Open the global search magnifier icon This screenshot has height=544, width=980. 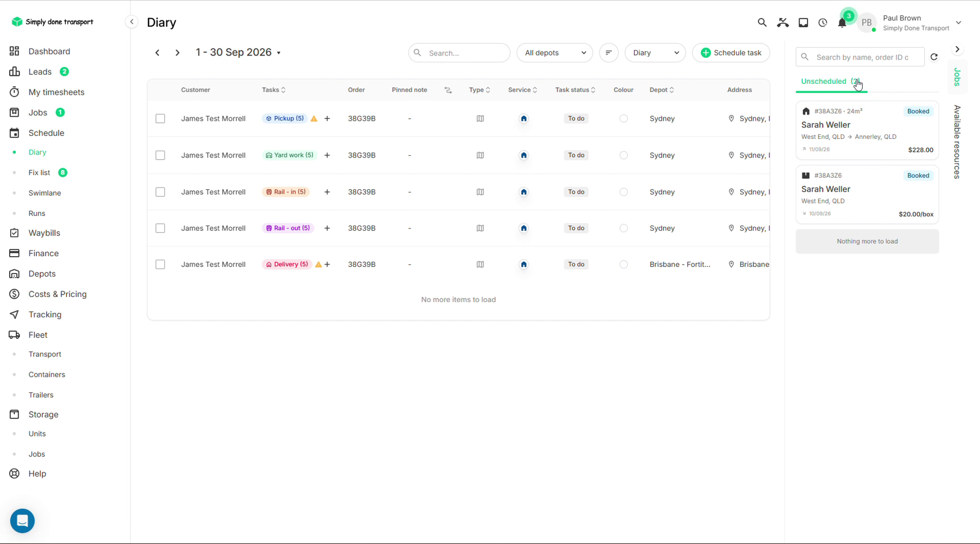tap(762, 23)
